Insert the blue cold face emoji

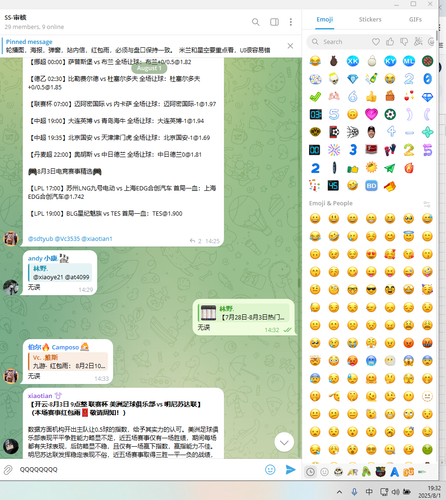[x=371, y=361]
